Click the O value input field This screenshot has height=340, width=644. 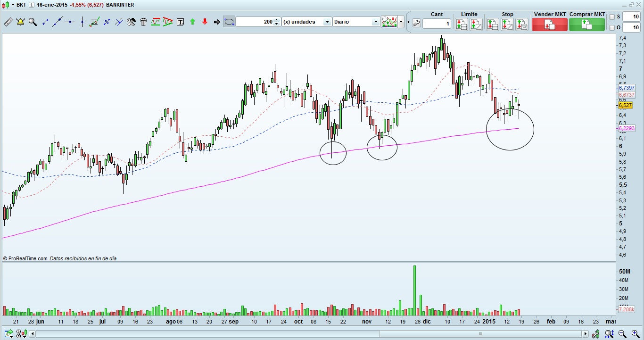coord(631,28)
